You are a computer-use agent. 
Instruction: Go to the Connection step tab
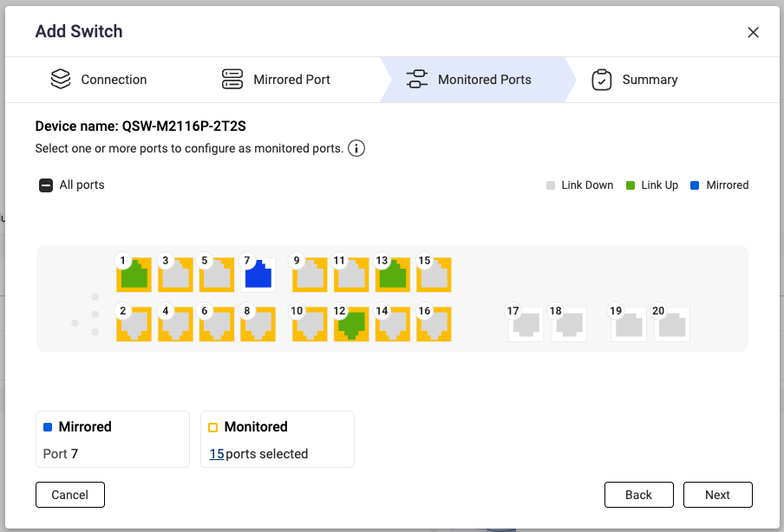[98, 80]
